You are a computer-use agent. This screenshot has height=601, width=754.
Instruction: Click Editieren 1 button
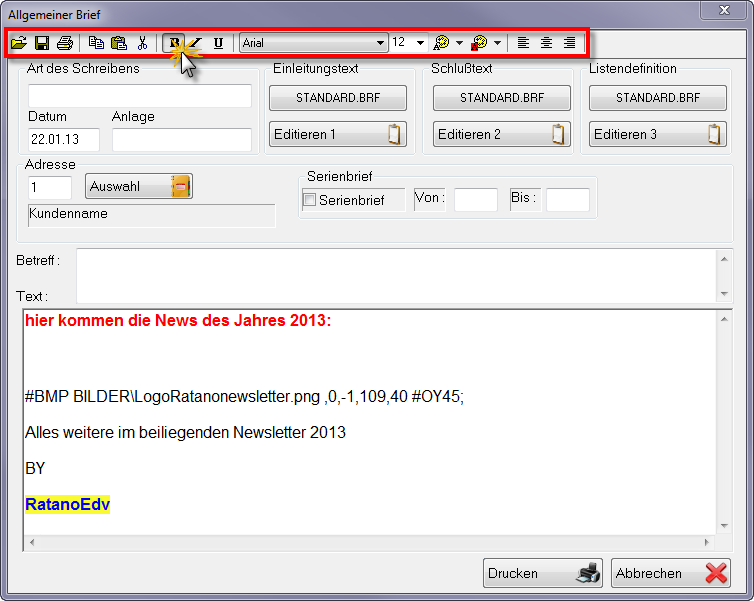(x=337, y=134)
